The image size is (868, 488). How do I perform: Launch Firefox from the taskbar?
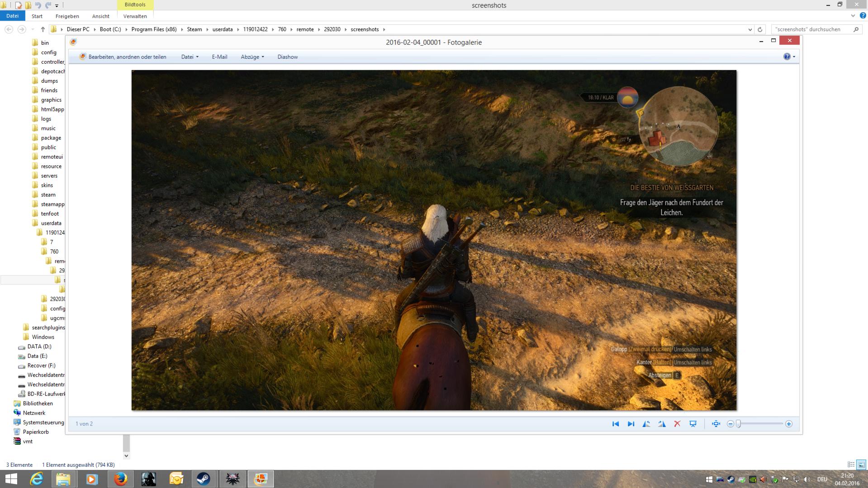click(120, 479)
